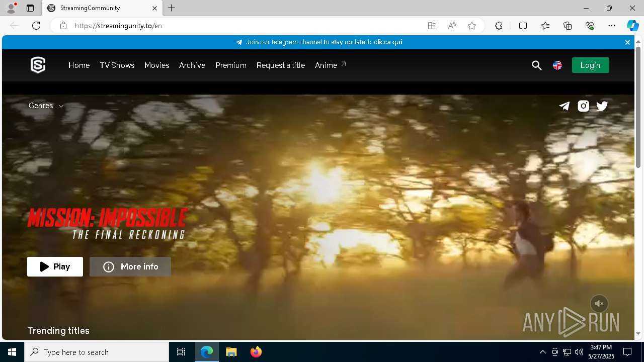The width and height of the screenshot is (644, 362).
Task: Refresh the browser page
Action: (36, 26)
